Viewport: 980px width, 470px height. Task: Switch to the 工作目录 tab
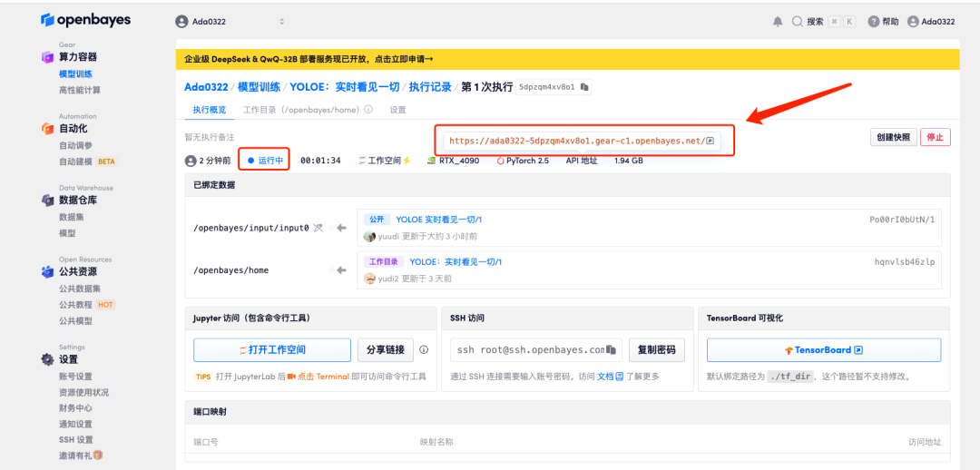click(308, 110)
